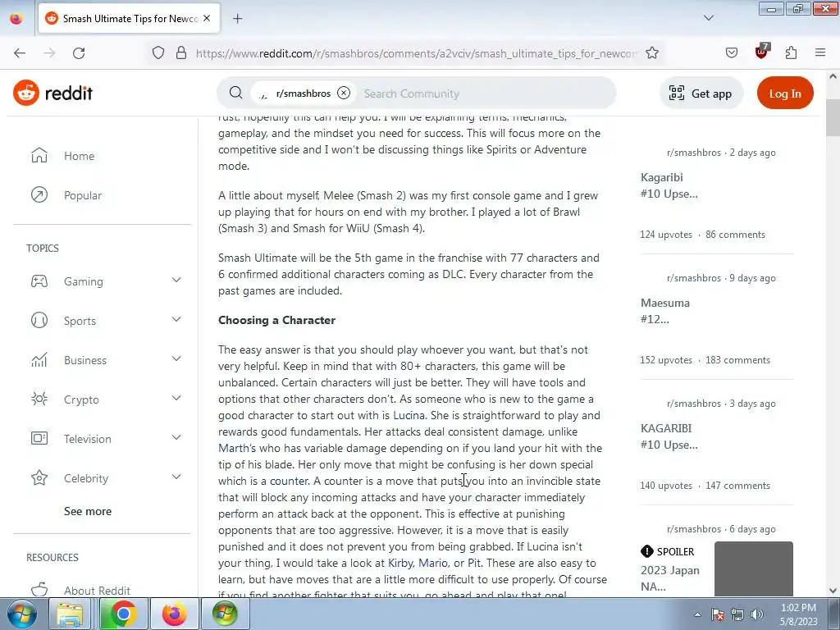Open Chrome from the taskbar

click(x=123, y=614)
